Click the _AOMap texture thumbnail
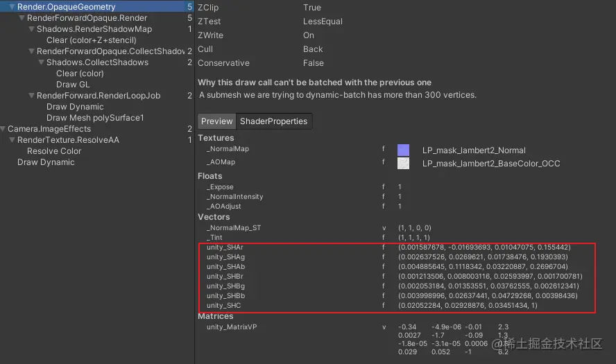The image size is (616, 364). (403, 163)
